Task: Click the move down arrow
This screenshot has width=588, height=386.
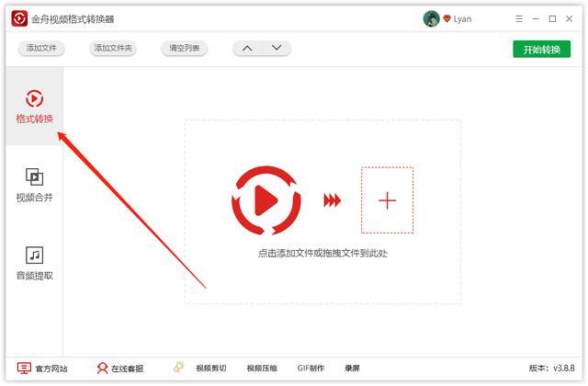Action: [x=276, y=49]
